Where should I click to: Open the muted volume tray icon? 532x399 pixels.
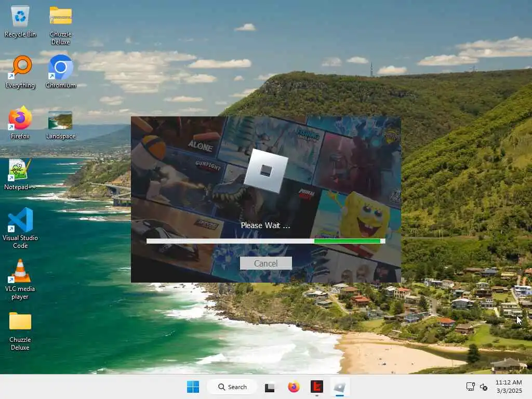[x=484, y=387]
